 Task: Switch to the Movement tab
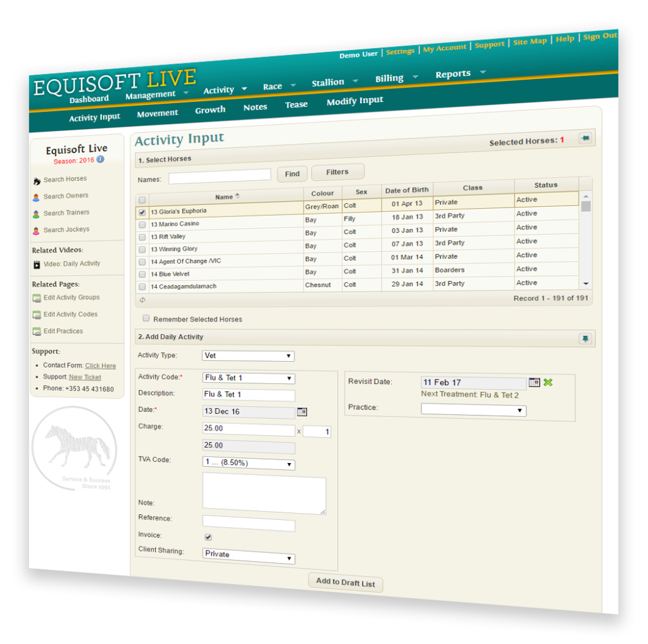[158, 113]
